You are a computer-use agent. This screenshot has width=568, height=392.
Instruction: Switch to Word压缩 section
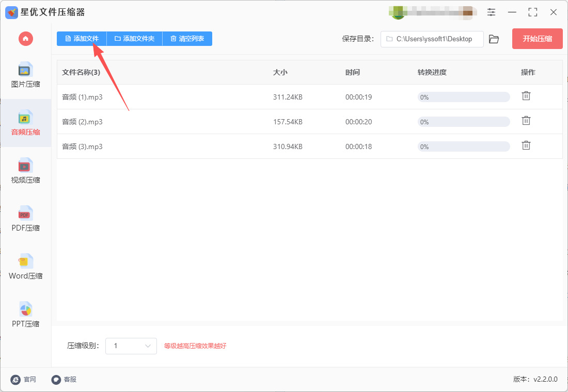point(25,267)
